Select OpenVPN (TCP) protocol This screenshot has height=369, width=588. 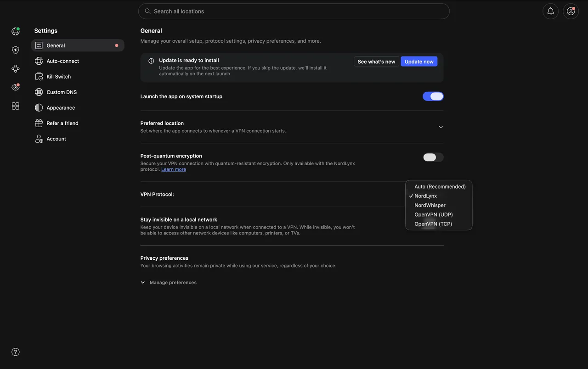pos(439,224)
